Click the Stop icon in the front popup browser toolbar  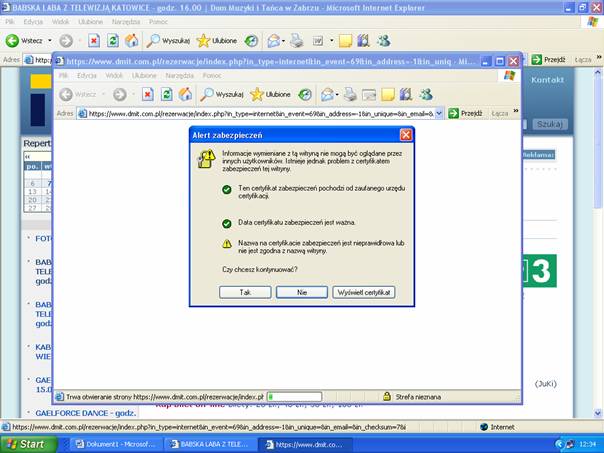pos(147,94)
